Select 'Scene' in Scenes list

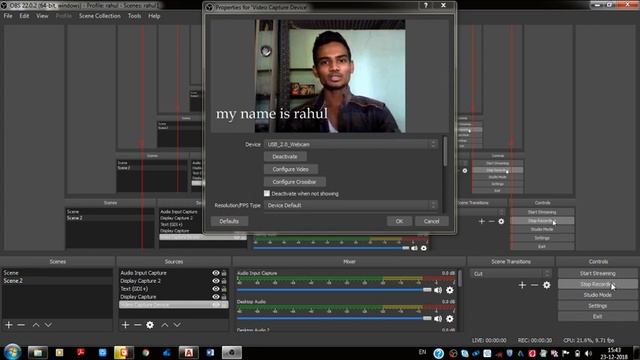(57, 273)
